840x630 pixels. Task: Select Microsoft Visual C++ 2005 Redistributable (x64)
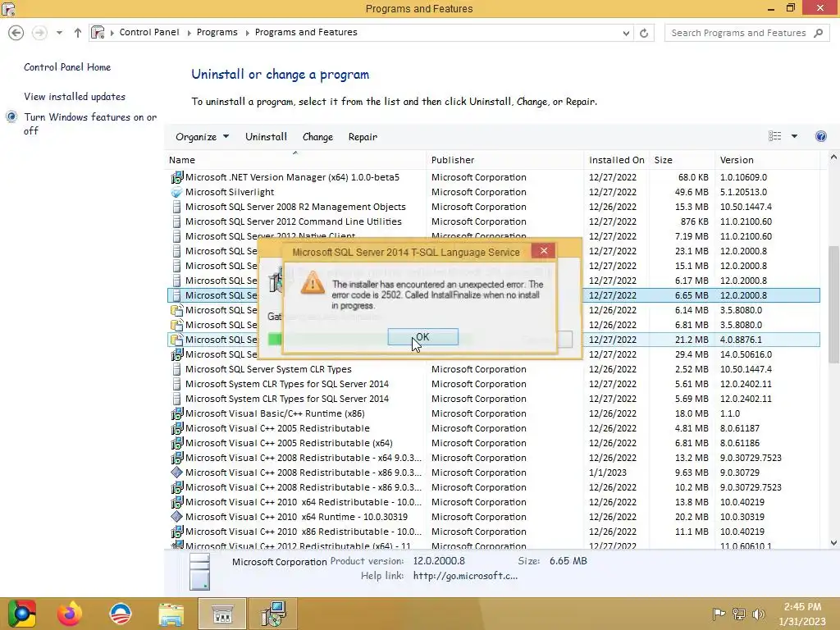pyautogui.click(x=493, y=443)
